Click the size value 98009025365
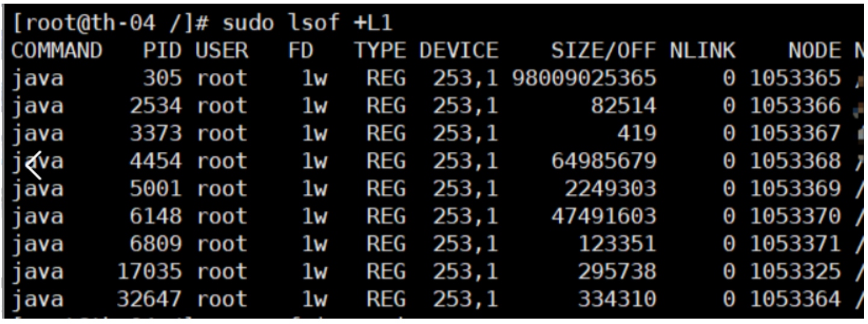This screenshot has width=868, height=324. 585,78
